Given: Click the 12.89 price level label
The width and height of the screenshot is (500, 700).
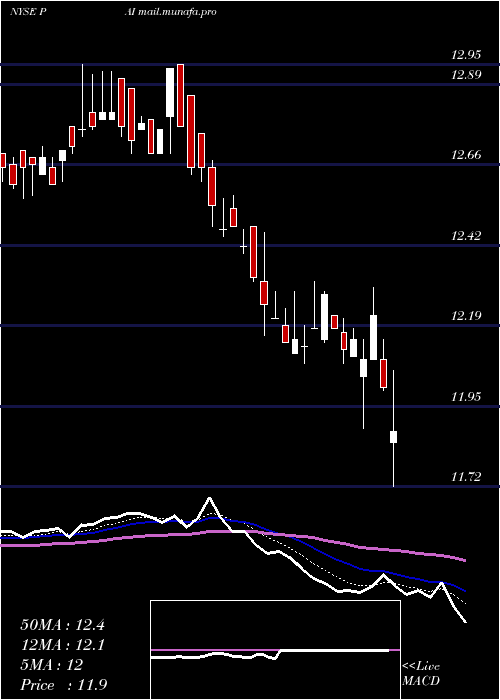Looking at the screenshot, I should pyautogui.click(x=466, y=75).
